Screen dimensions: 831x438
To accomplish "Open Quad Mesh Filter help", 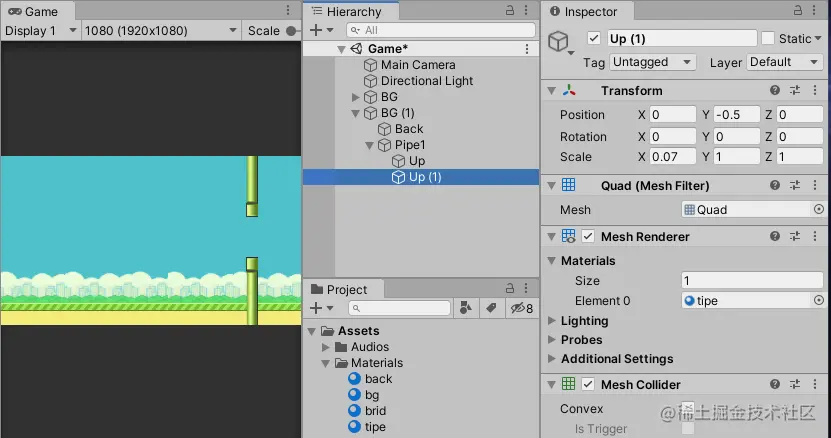I will point(775,185).
